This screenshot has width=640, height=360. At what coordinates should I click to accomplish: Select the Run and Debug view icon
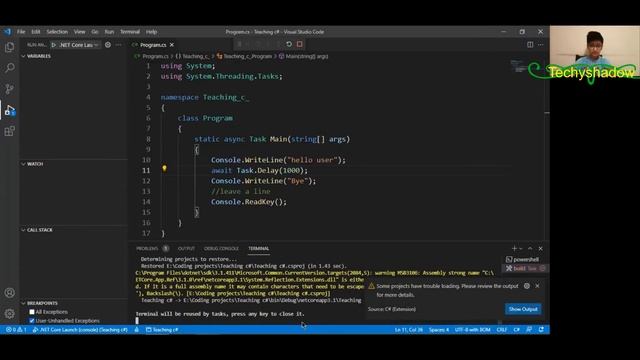[x=9, y=110]
